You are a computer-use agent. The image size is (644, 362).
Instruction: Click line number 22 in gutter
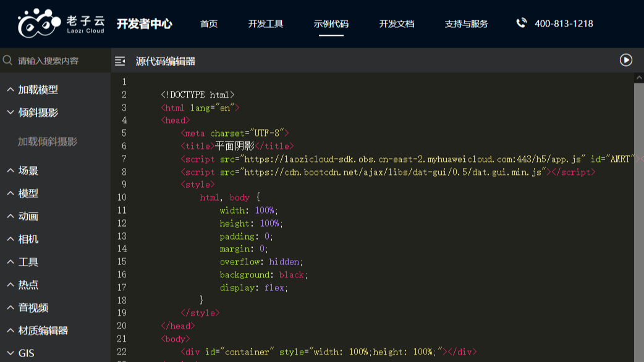[122, 351]
